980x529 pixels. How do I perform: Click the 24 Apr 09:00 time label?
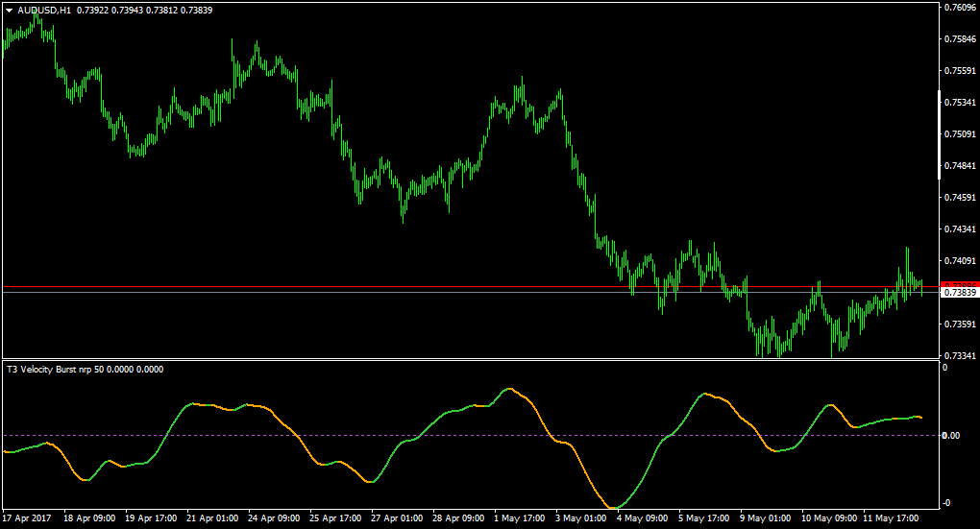274,517
